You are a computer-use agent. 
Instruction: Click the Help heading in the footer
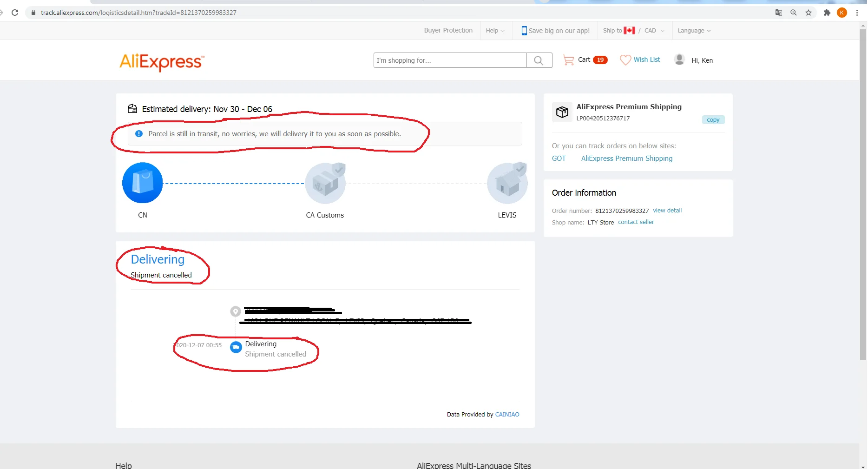tap(124, 465)
